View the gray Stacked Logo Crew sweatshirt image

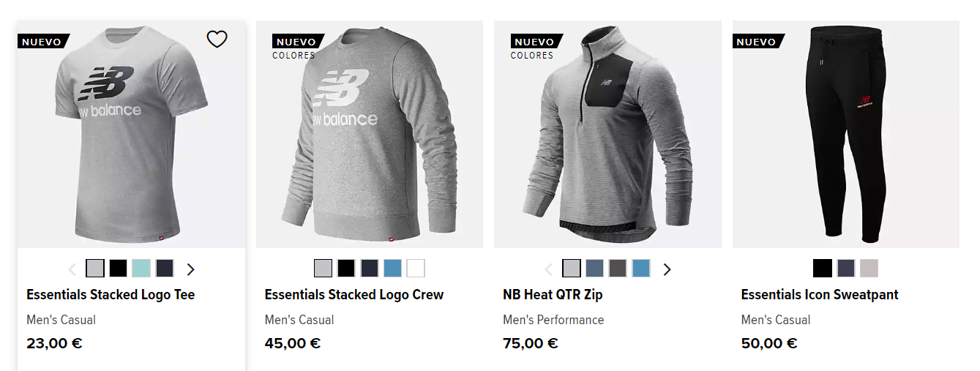pos(370,134)
